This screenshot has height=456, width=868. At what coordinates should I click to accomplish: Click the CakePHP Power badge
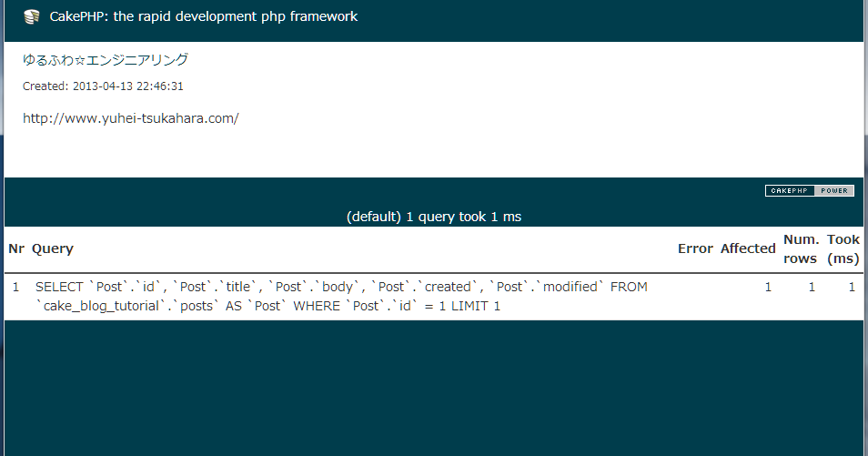pyautogui.click(x=810, y=190)
